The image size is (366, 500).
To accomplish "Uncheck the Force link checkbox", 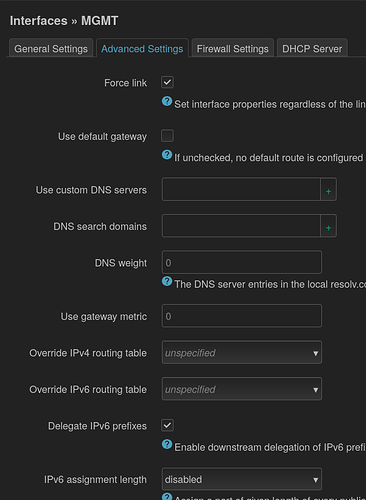I will pyautogui.click(x=167, y=82).
